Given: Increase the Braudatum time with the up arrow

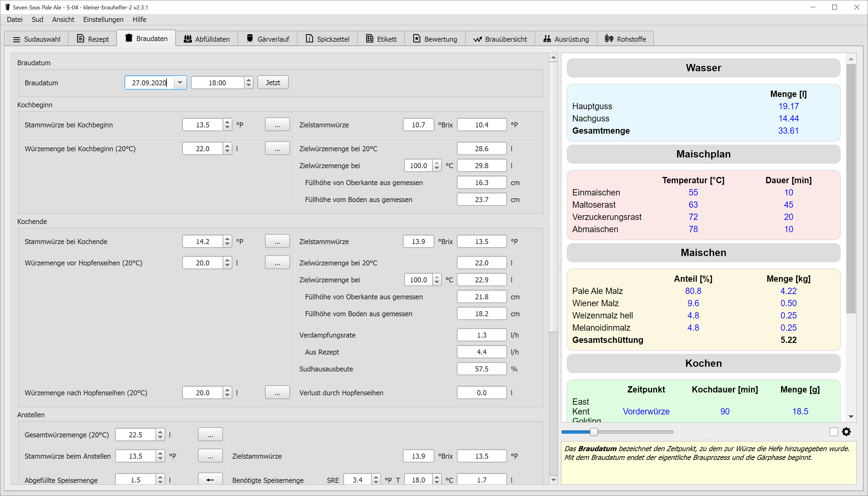Looking at the screenshot, I should (x=249, y=80).
